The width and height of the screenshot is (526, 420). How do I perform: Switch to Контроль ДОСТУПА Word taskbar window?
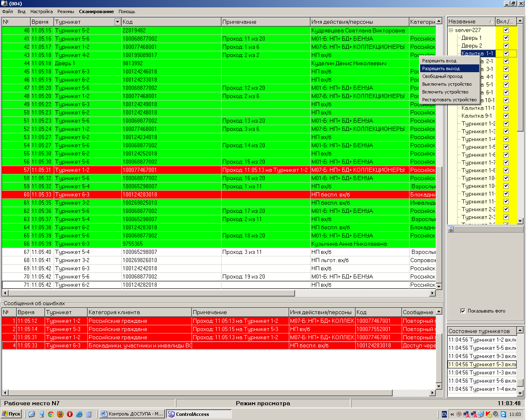pyautogui.click(x=132, y=414)
